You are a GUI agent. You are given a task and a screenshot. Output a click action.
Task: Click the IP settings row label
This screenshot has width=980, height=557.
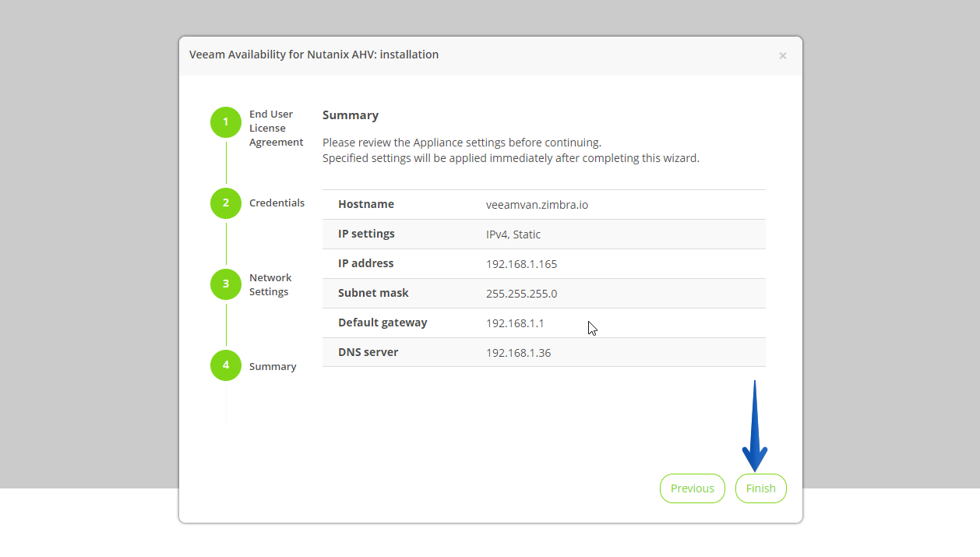[366, 234]
